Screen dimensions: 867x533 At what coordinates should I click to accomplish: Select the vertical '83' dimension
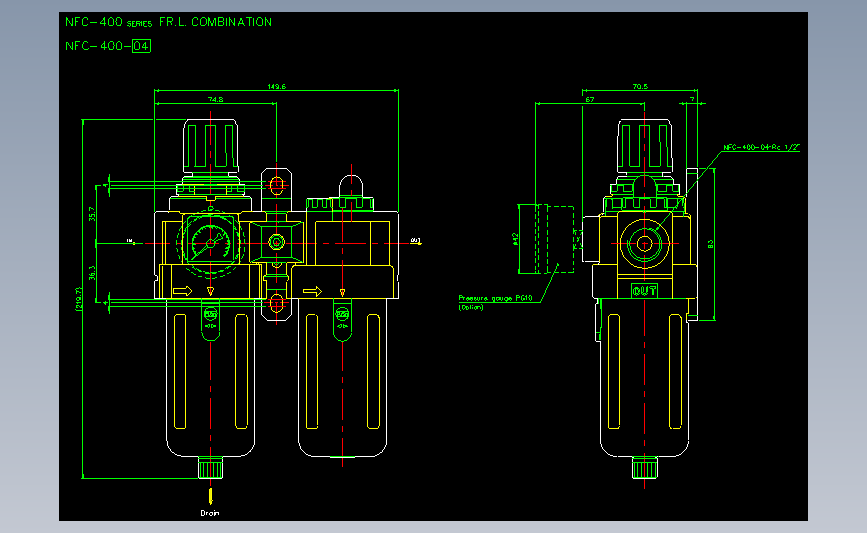711,244
